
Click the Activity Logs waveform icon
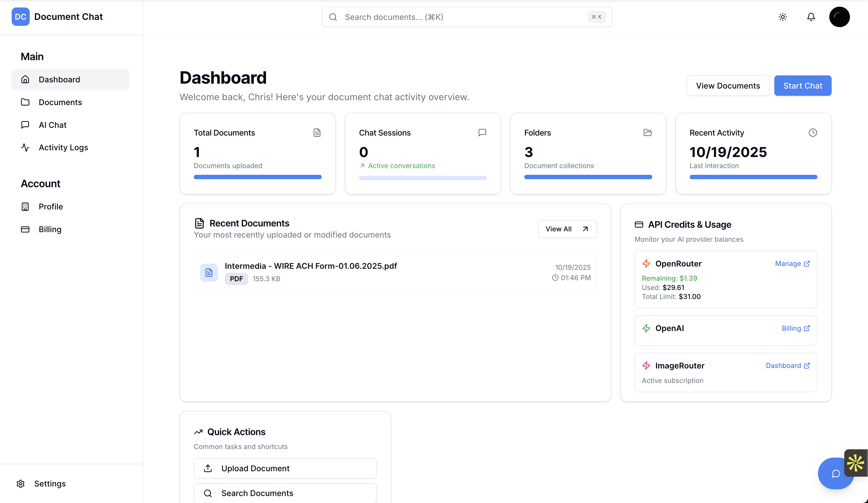[x=26, y=147]
